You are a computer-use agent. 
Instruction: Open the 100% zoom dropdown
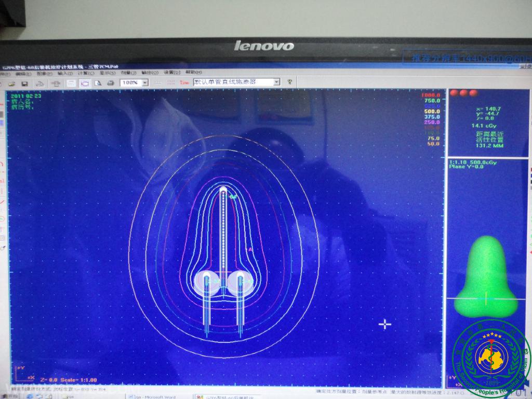coord(145,83)
